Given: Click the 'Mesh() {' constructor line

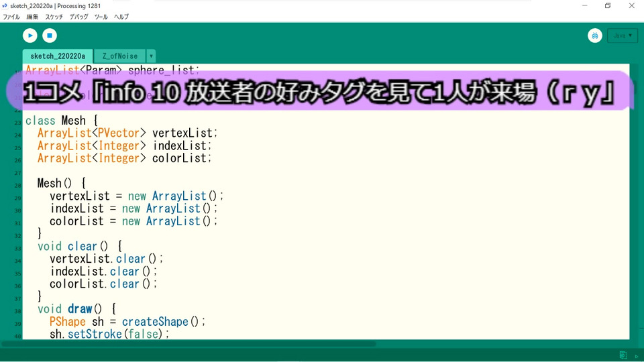Looking at the screenshot, I should coord(62,184).
